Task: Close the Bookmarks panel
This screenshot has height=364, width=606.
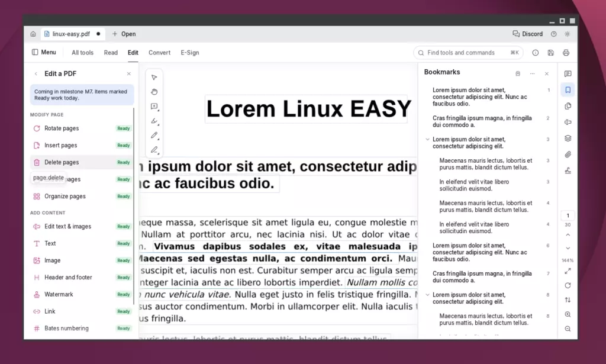Action: (546, 74)
